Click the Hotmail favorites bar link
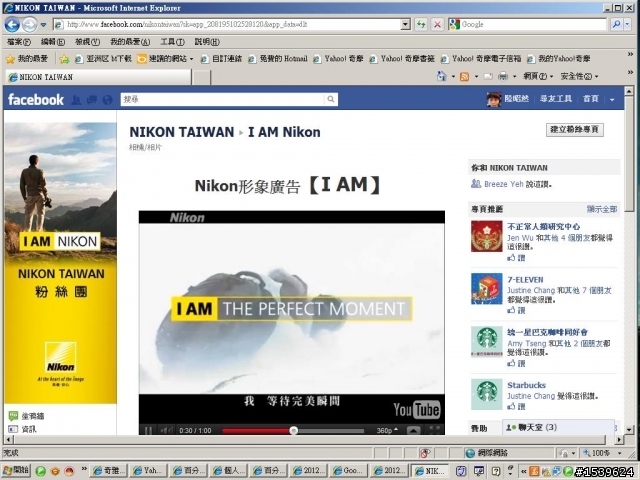The height and width of the screenshot is (480, 640). pos(278,59)
